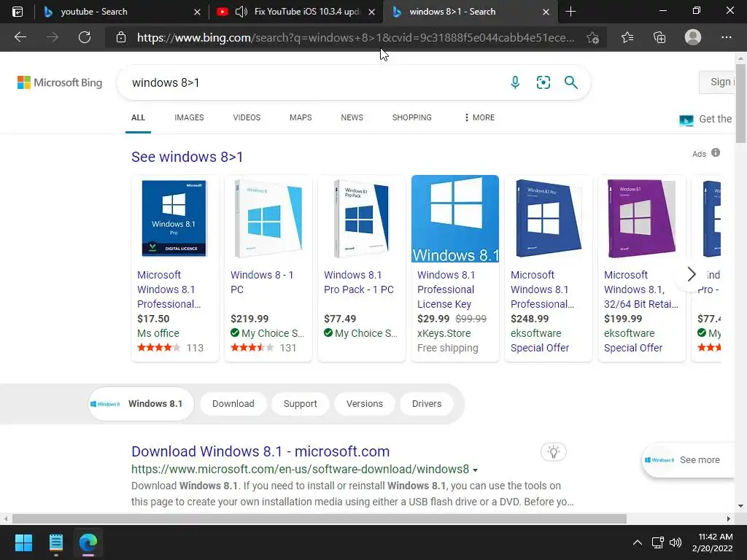Open the $29.99 Professional License Key thumbnail
Image resolution: width=747 pixels, height=560 pixels.
(455, 219)
